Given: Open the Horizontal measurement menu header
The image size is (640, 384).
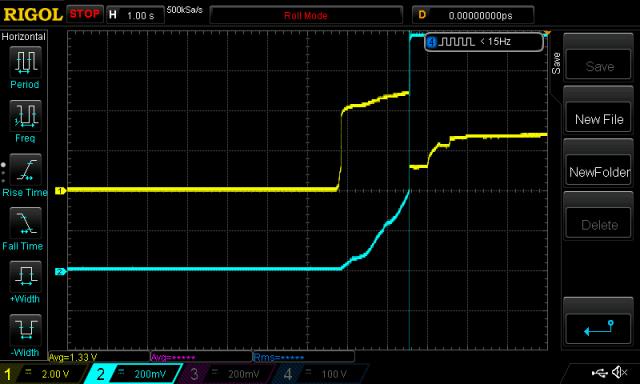Looking at the screenshot, I should point(23,37).
